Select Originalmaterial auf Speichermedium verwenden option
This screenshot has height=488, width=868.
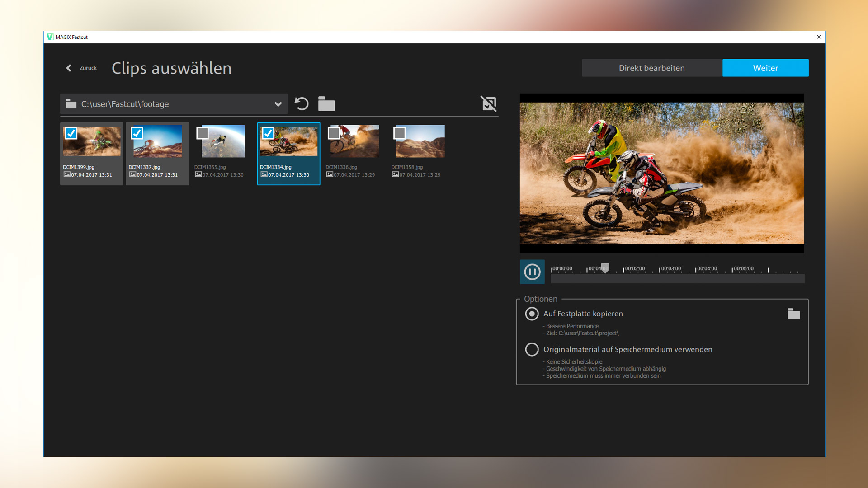pos(532,349)
